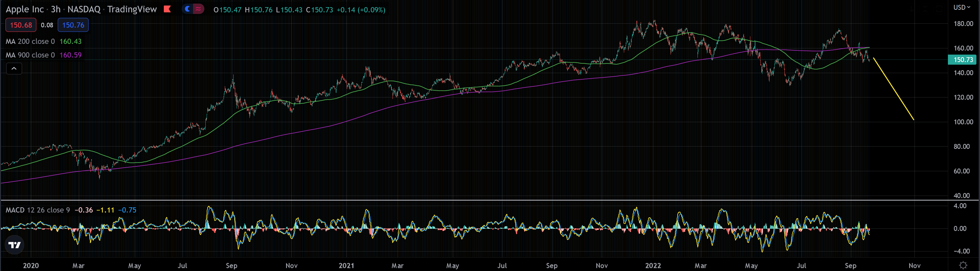Click the blue 150.76 buy price button

coord(73,25)
